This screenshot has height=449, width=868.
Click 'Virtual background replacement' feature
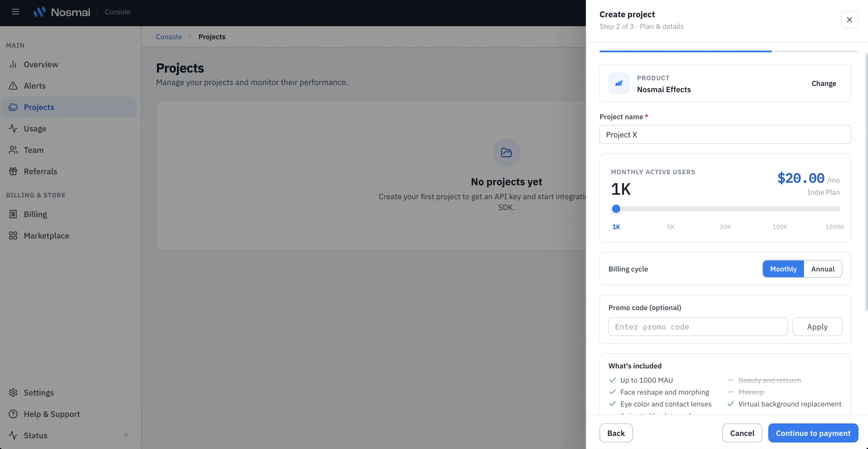[789, 404]
